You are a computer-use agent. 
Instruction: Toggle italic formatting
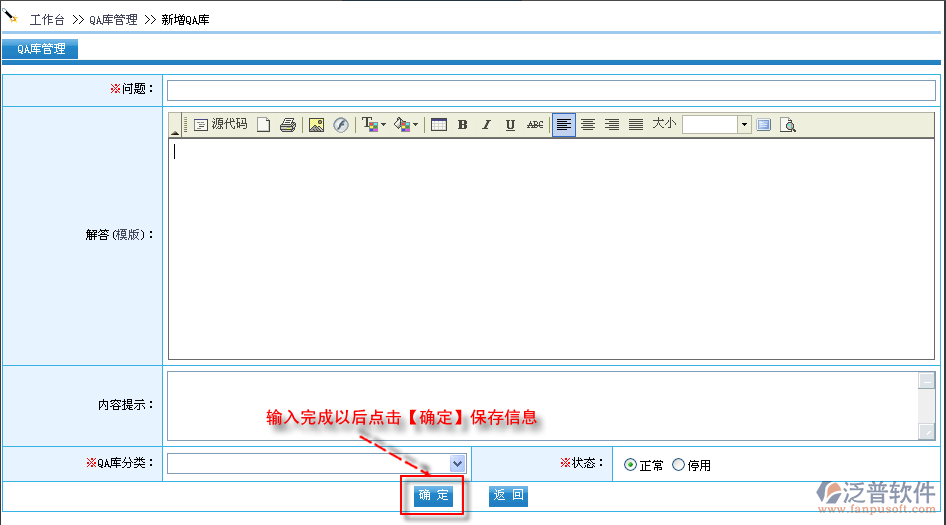click(x=486, y=125)
